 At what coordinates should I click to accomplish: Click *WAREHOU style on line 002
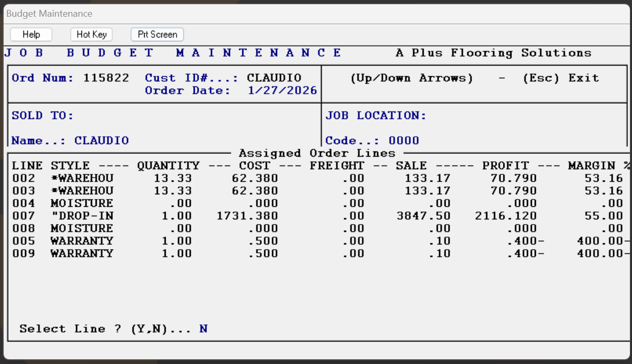tap(82, 178)
